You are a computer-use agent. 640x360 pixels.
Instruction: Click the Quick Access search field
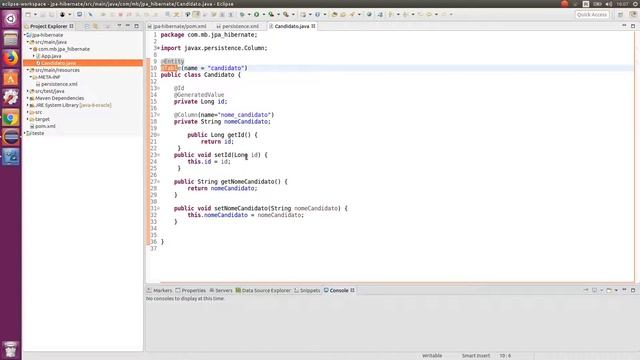(x=592, y=14)
